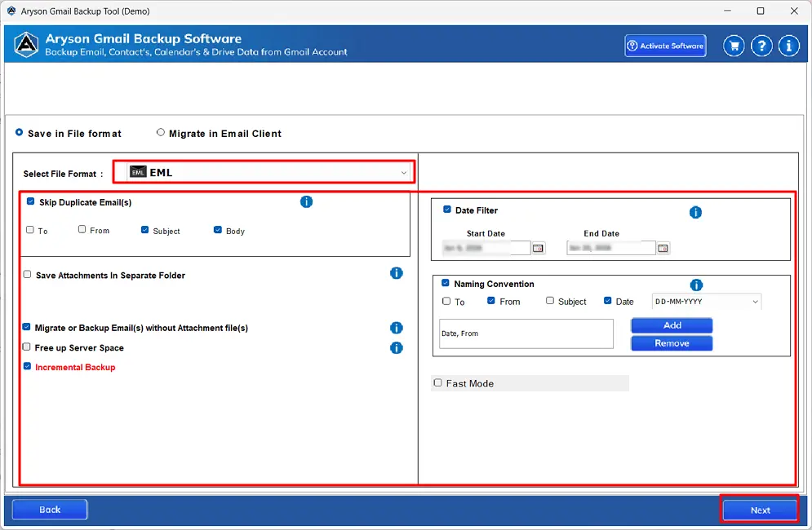The height and width of the screenshot is (530, 812).
Task: Uncheck the Body duplicate filter checkbox
Action: point(218,230)
